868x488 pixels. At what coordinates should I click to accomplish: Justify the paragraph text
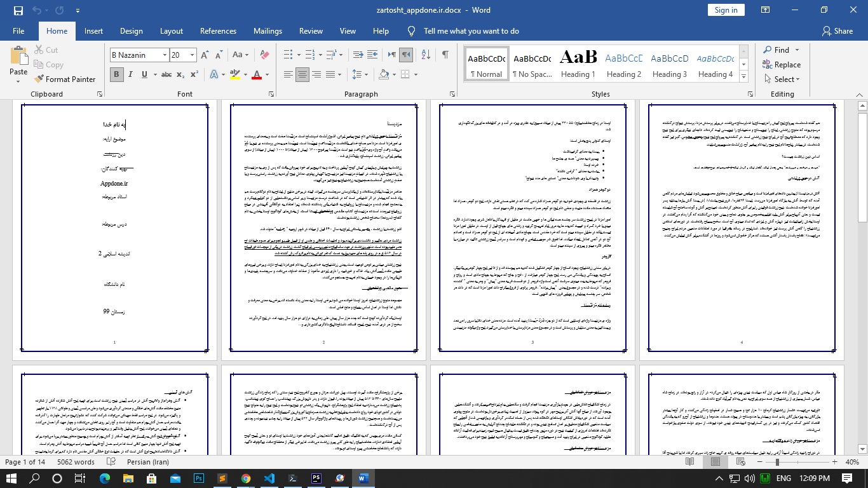(x=331, y=75)
